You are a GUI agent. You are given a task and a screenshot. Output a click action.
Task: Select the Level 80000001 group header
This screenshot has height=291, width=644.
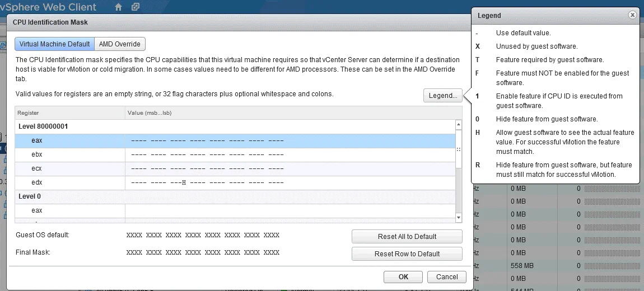tap(43, 127)
